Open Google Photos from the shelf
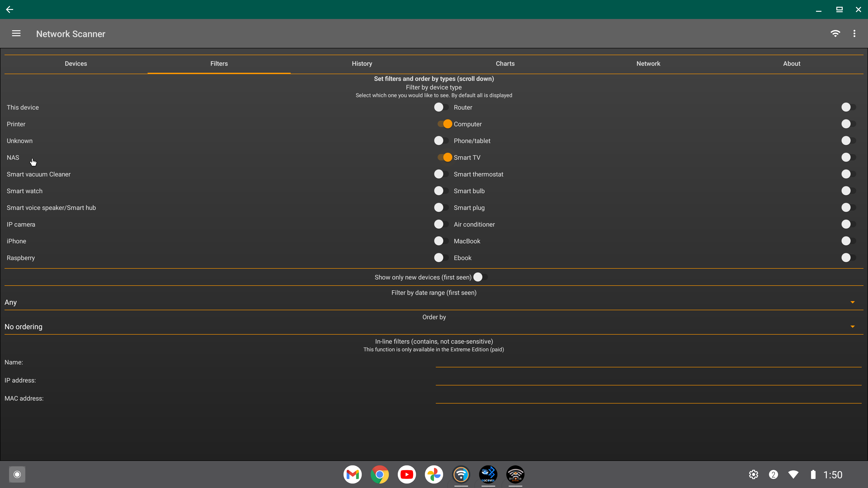Screen dimensions: 868x488 click(x=434, y=474)
